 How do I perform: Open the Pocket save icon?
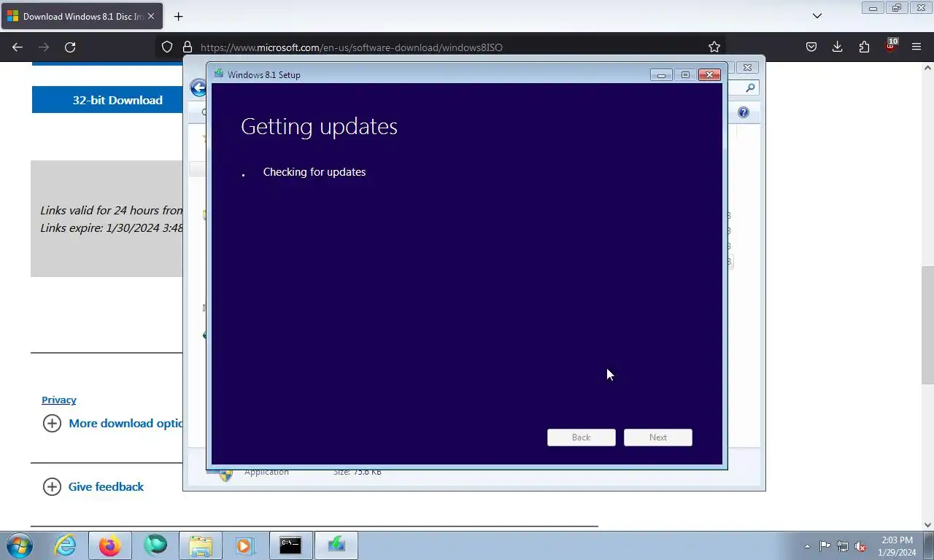click(x=811, y=47)
